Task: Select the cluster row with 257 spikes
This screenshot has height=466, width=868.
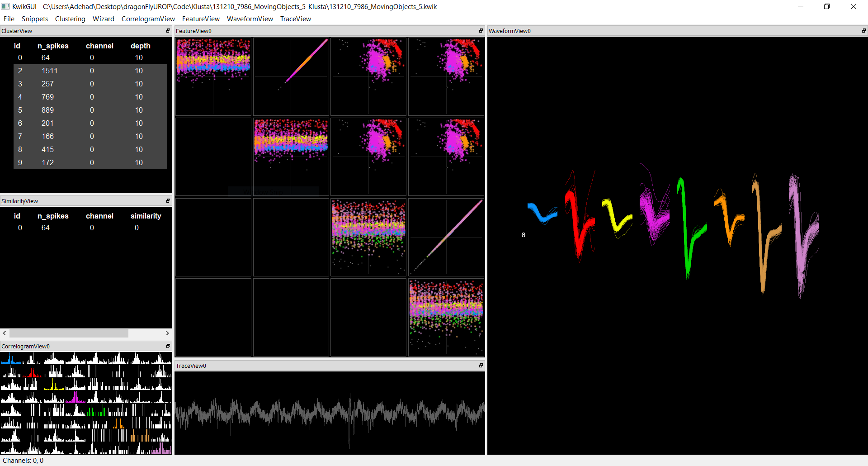Action: tap(90, 84)
